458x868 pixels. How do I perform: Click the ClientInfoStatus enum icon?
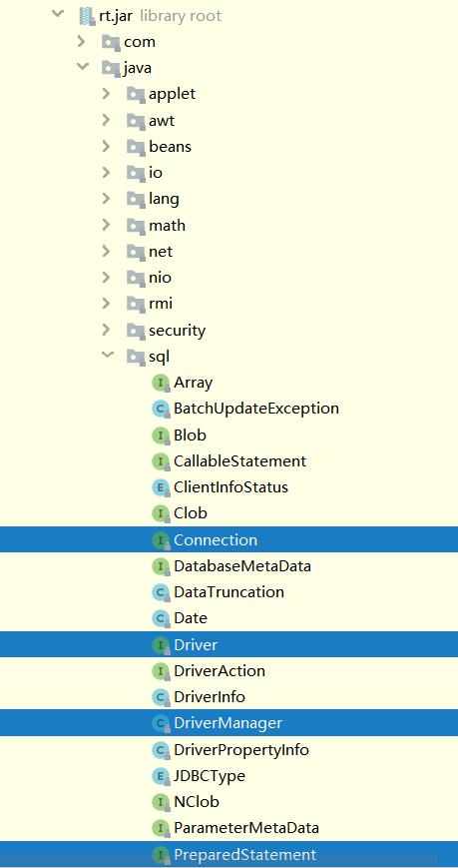(x=160, y=487)
